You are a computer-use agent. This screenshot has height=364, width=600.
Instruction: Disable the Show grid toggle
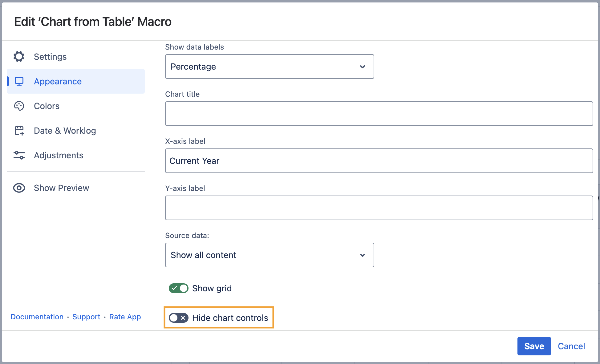179,288
